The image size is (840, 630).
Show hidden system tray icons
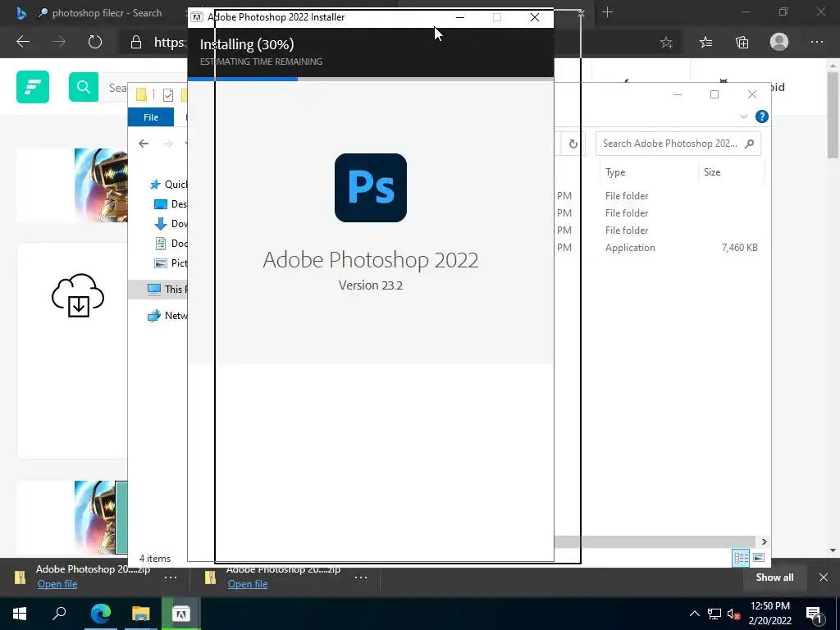(694, 614)
